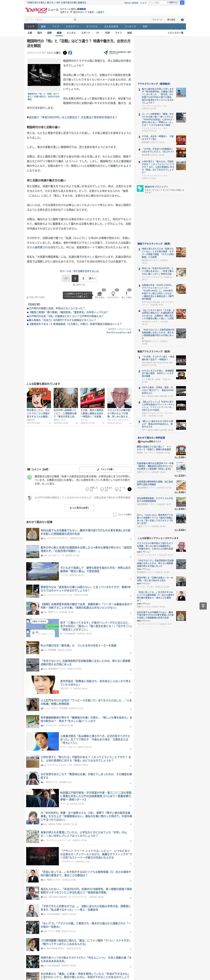Open the エキスパート navigation tab
Image resolution: width=210 pixels, height=980 pixels.
[x=72, y=26]
